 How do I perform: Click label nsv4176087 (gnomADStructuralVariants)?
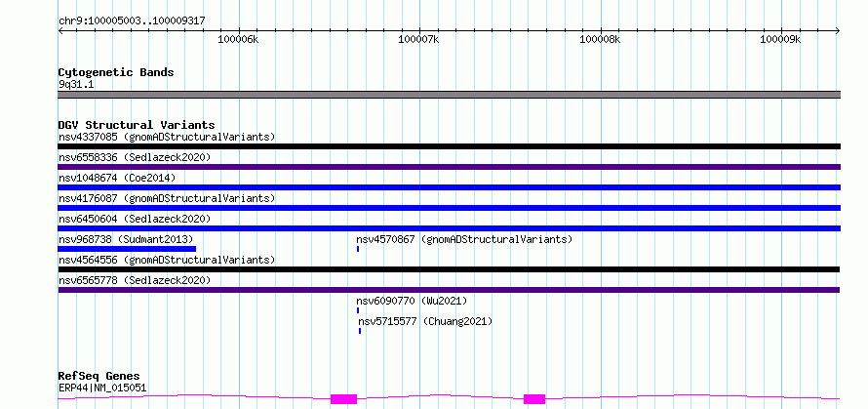pyautogui.click(x=167, y=198)
